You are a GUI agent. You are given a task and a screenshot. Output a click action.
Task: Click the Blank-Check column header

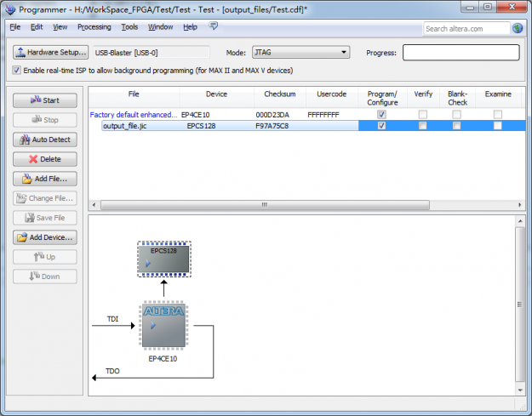point(457,98)
